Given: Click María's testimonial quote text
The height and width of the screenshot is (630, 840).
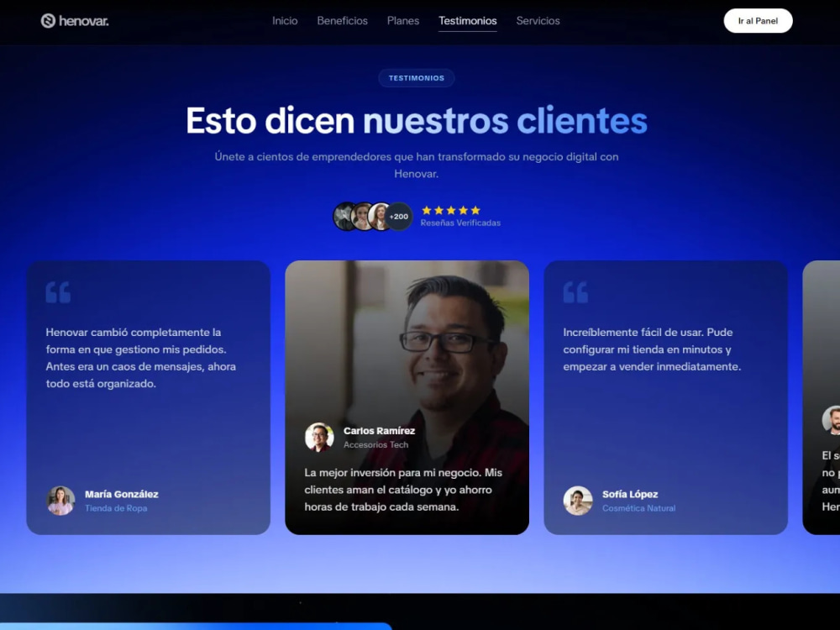Looking at the screenshot, I should [x=141, y=358].
